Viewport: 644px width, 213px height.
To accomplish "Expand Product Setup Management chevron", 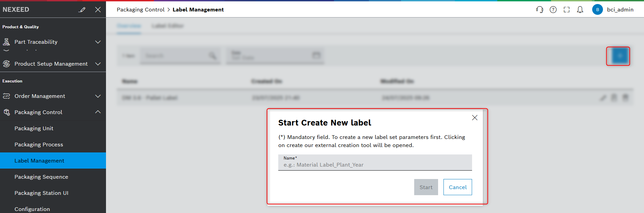I will 98,64.
